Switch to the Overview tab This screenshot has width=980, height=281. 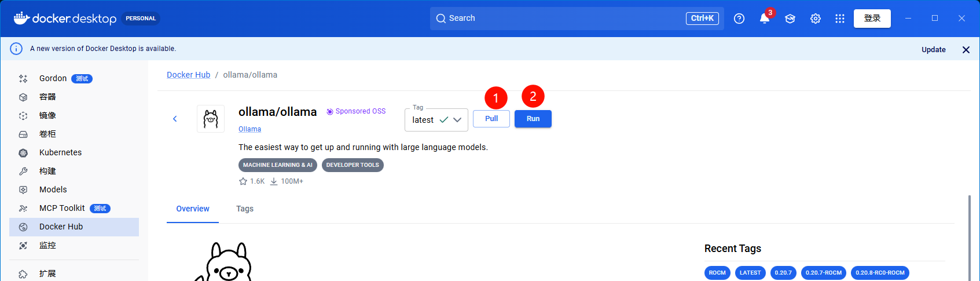(193, 209)
